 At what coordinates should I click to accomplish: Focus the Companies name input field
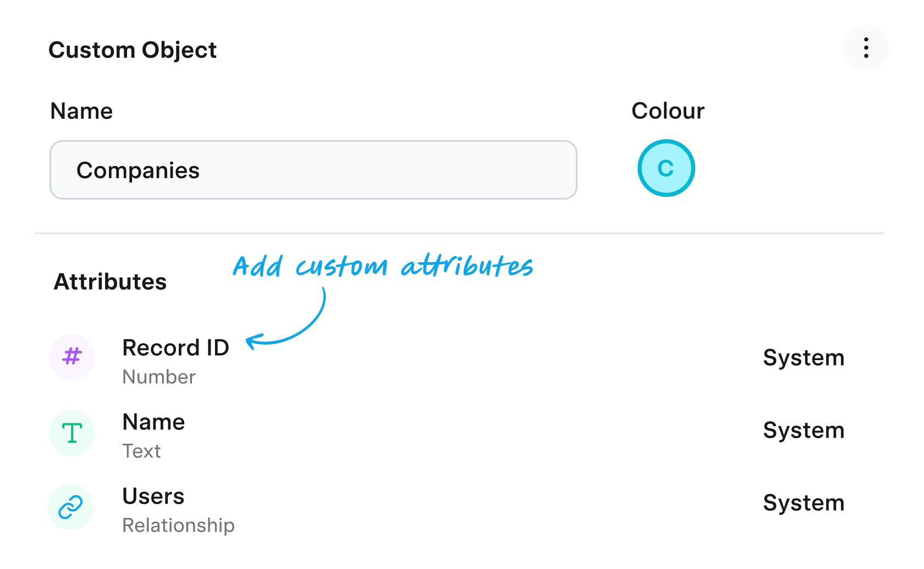click(x=313, y=170)
